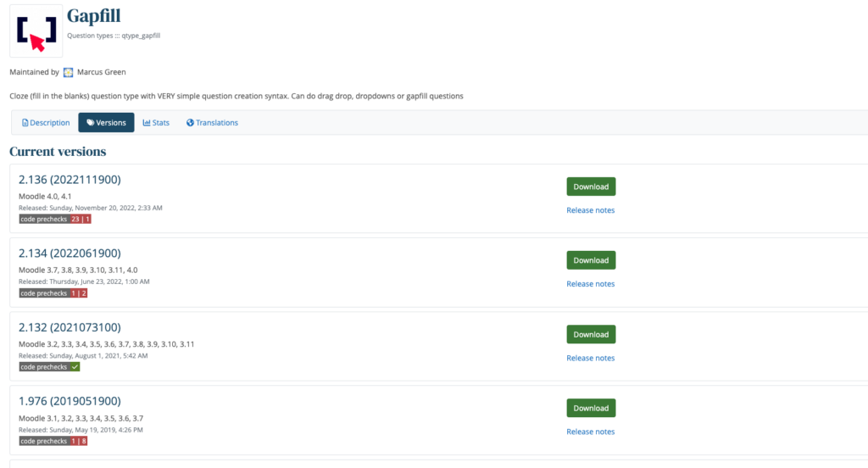Click 'Moodle 3.7, 3.8, 3.9, 3.10, 3.11, 4.0' text

tap(78, 270)
